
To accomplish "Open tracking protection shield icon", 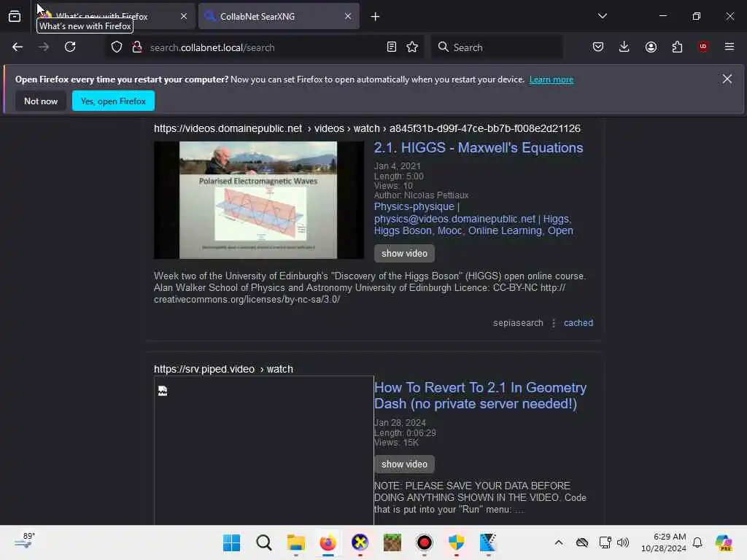I will [x=117, y=47].
